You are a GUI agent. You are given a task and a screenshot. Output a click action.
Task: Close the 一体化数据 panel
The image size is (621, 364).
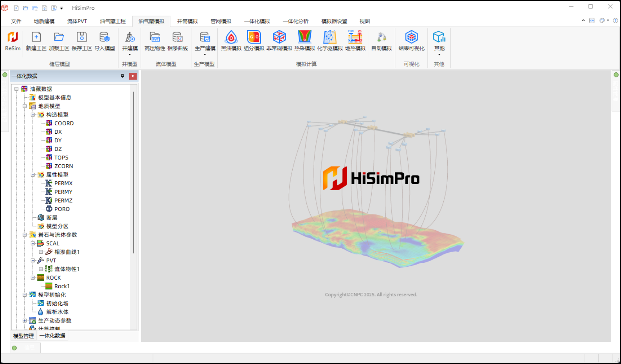pos(133,76)
